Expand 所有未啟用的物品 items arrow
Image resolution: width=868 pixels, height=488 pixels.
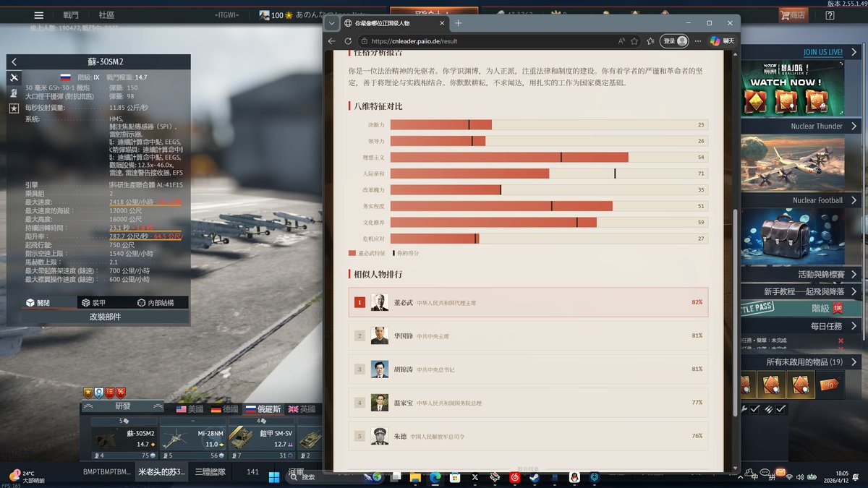tap(854, 361)
